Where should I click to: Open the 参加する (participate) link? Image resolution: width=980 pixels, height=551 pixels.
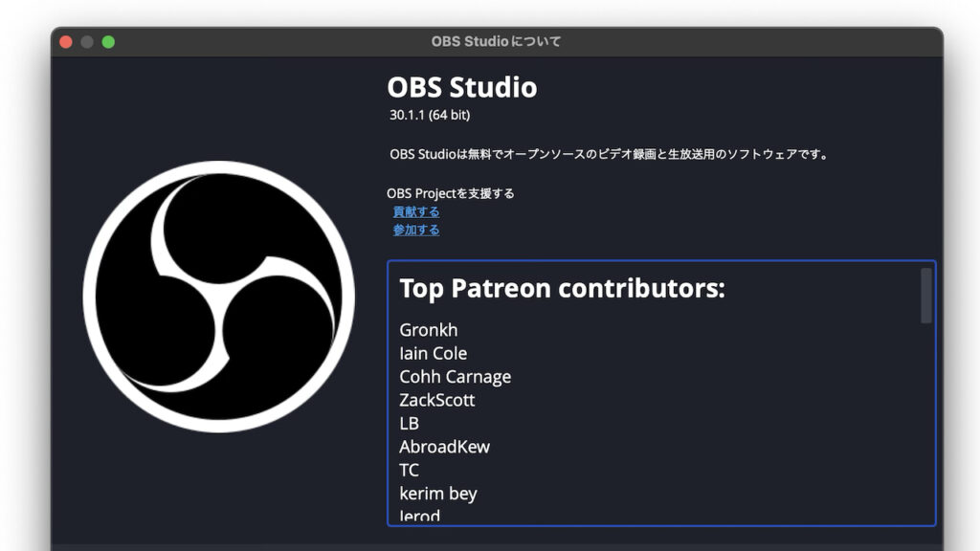(414, 230)
